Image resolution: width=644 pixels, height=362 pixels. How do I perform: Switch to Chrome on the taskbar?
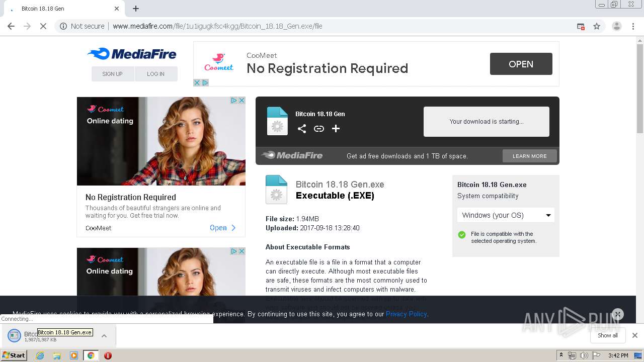(91, 355)
